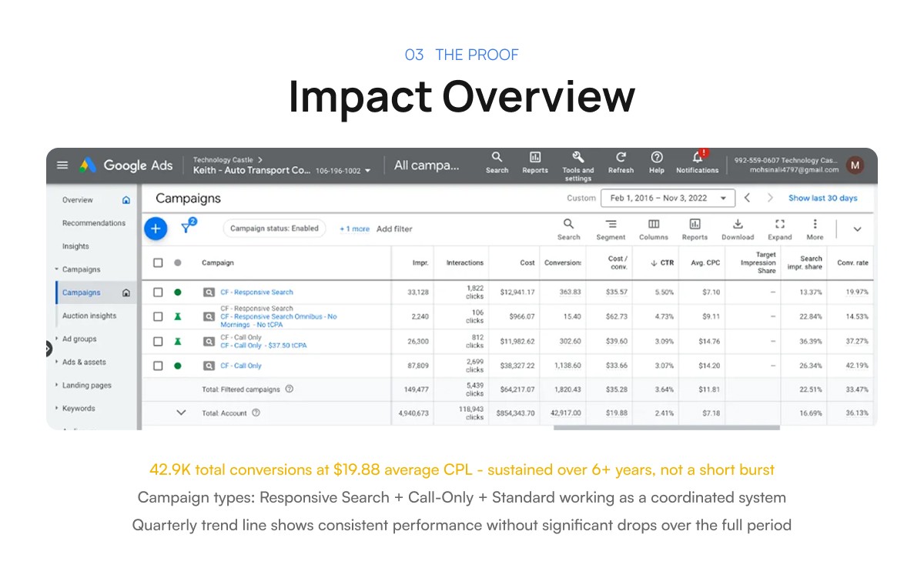
Task: Click the status header dot icon
Action: coord(178,262)
